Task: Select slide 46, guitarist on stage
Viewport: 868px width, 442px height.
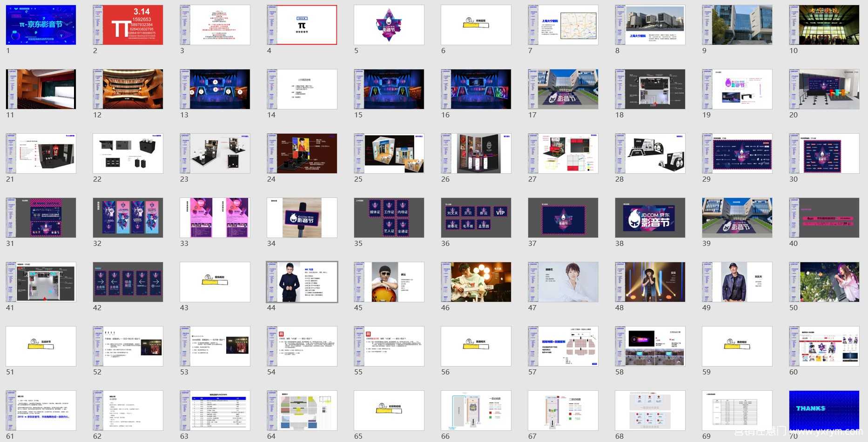Action: [x=476, y=282]
